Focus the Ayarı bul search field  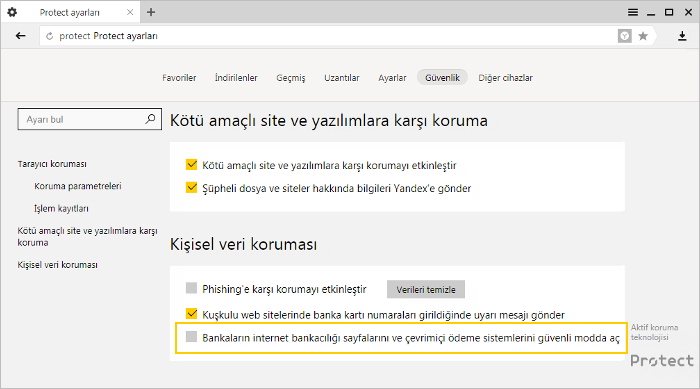(x=89, y=119)
